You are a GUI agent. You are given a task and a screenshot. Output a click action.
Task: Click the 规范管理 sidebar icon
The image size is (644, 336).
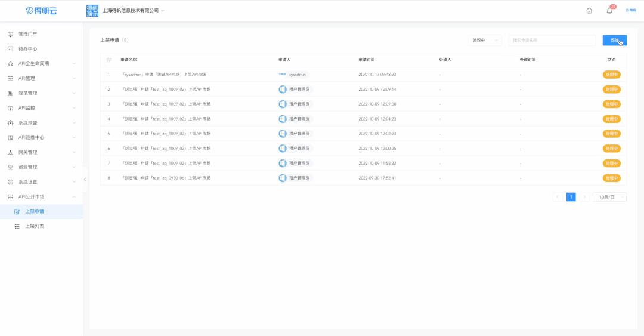coord(10,93)
